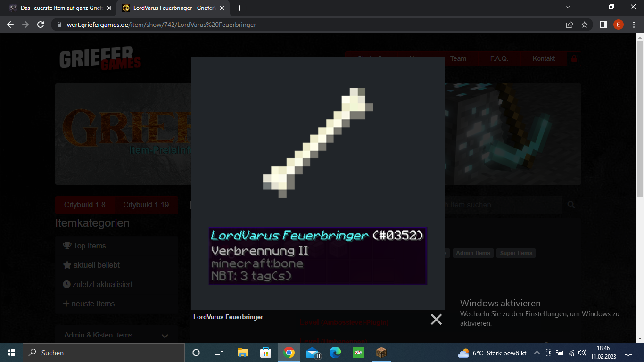This screenshot has height=362, width=644.
Task: Open the Windows notification center
Action: click(628, 353)
